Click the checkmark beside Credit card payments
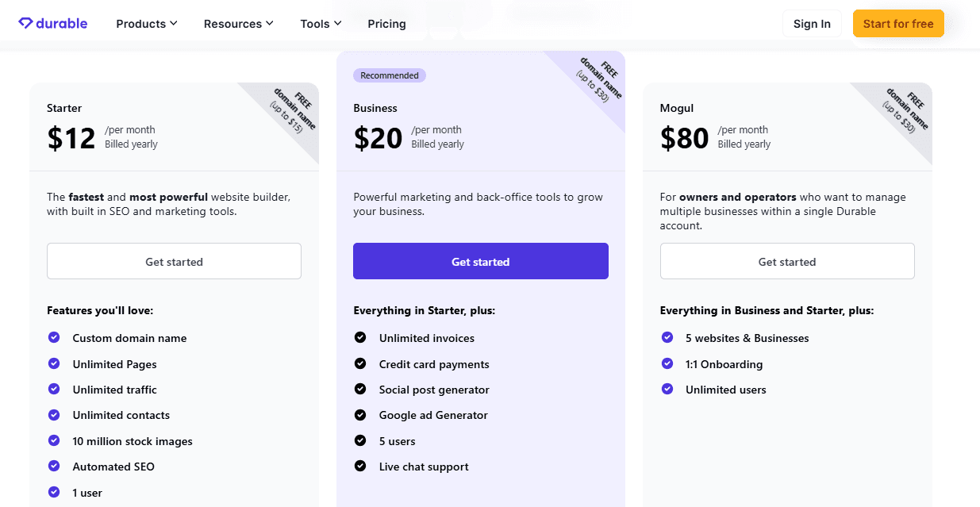 [x=360, y=363]
